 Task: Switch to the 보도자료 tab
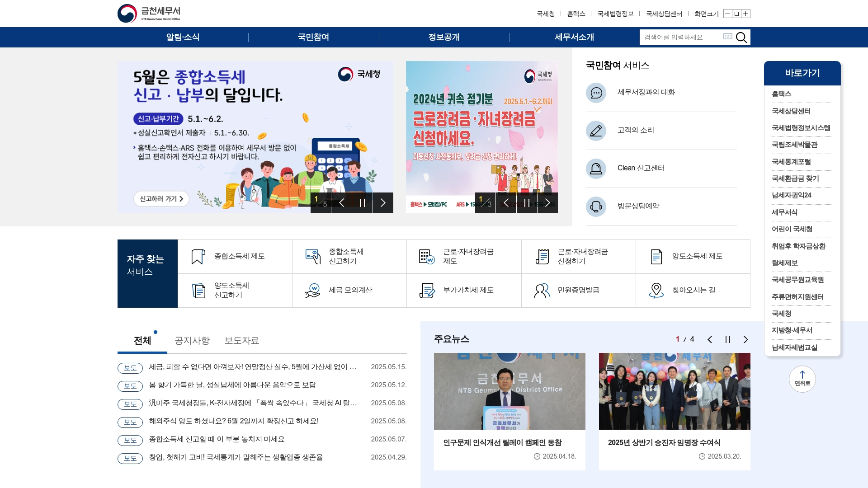tap(242, 340)
